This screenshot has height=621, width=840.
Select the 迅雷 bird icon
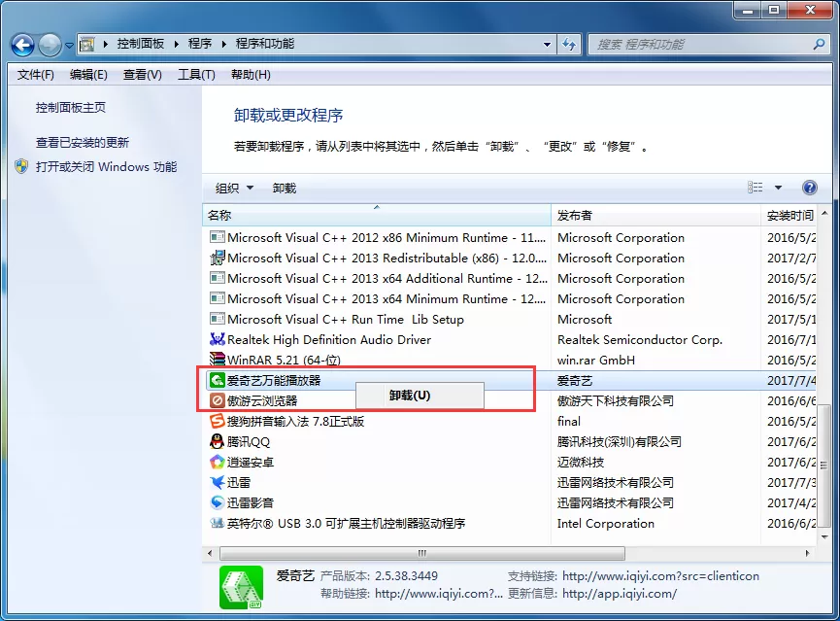217,482
